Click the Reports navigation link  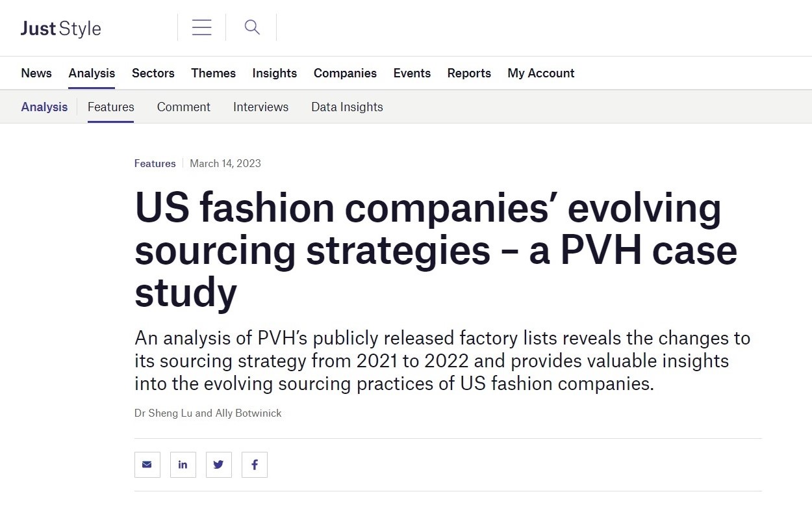pos(469,73)
